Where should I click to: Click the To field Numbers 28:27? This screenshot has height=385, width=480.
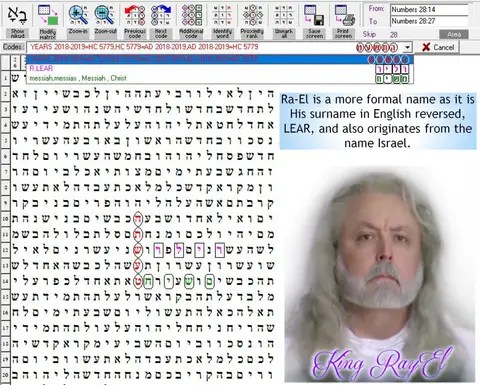(429, 21)
